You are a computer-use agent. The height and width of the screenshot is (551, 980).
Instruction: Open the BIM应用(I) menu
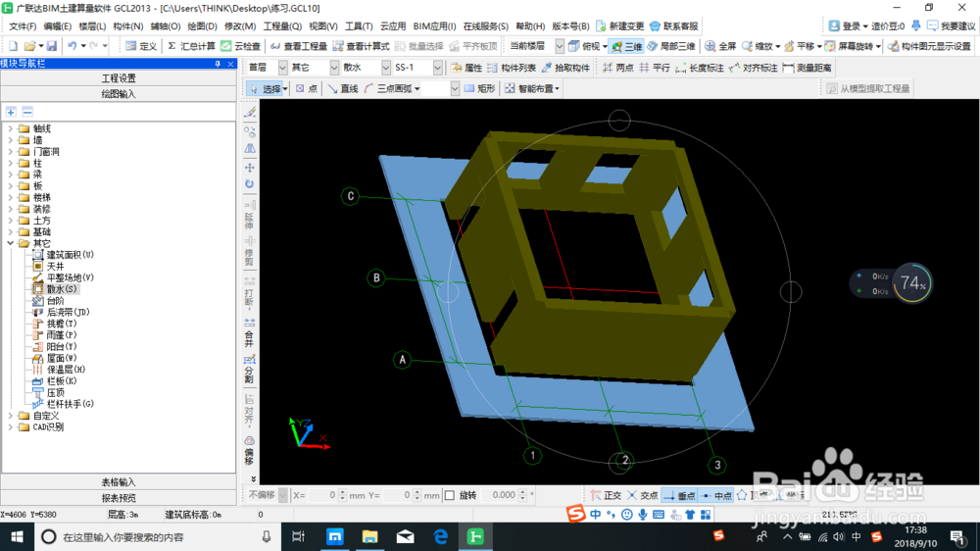[x=434, y=26]
